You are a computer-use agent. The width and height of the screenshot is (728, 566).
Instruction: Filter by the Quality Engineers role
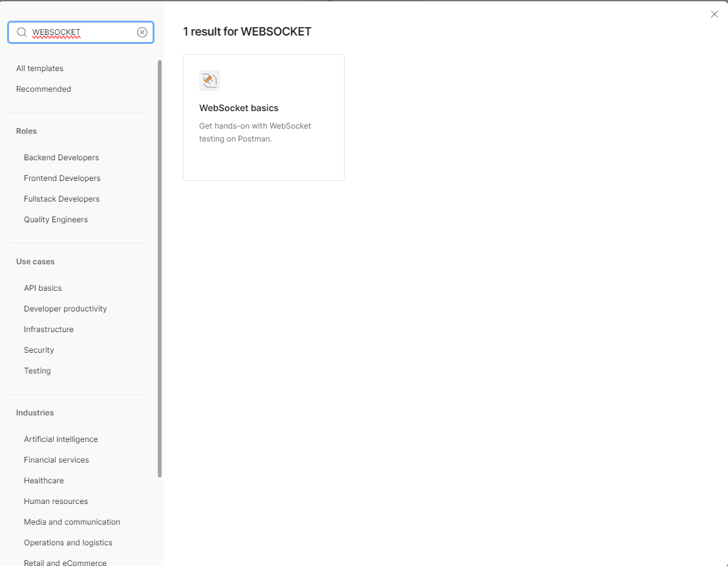click(56, 219)
